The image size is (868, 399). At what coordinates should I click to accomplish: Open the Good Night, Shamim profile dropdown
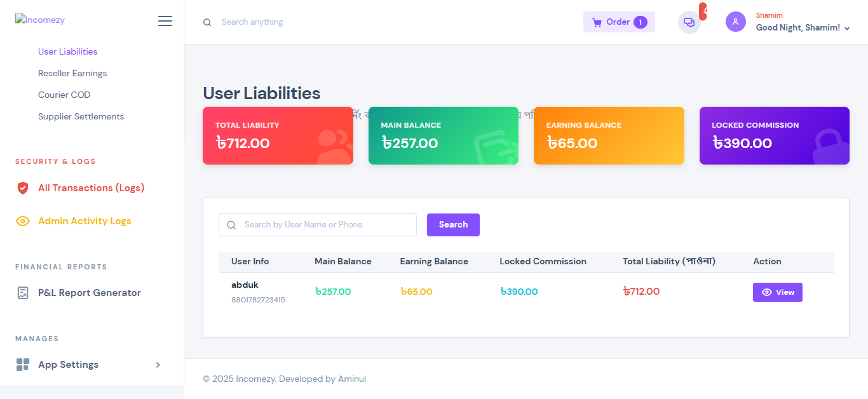pos(803,28)
